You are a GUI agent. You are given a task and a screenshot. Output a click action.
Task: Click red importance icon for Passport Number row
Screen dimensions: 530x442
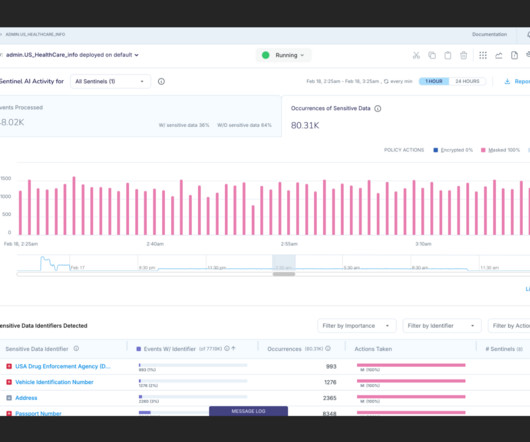(9, 413)
